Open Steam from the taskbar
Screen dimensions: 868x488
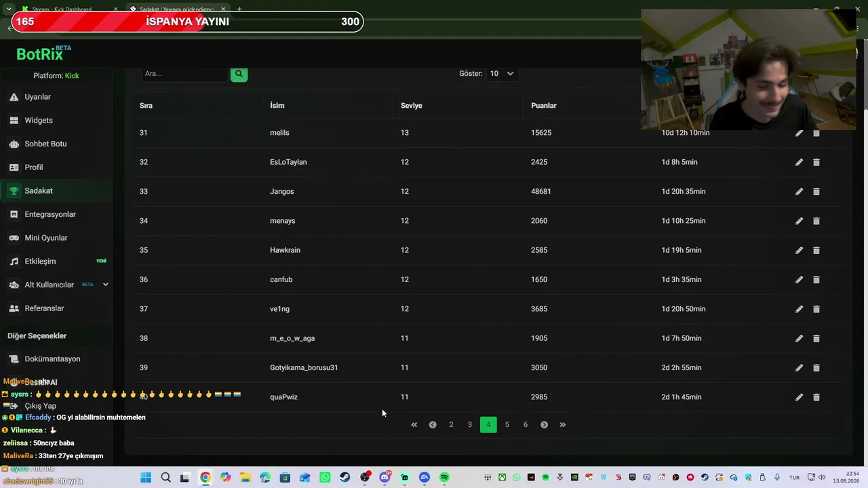pos(345,478)
